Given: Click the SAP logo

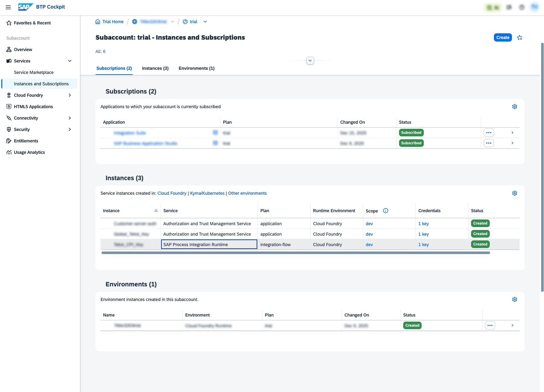Looking at the screenshot, I should (25, 7).
